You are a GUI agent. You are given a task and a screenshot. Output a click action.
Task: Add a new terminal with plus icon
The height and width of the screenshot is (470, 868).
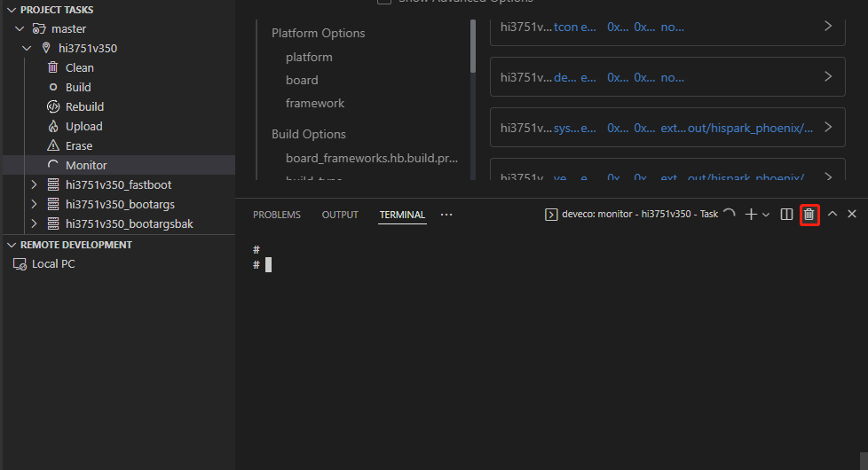[x=750, y=215]
